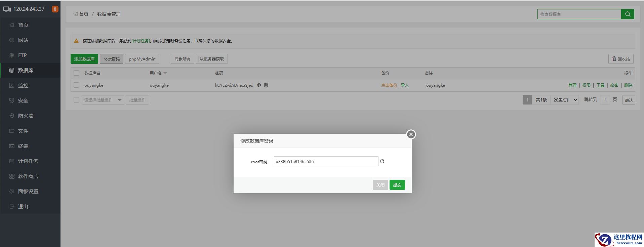Click the 确认 page jump button

629,100
